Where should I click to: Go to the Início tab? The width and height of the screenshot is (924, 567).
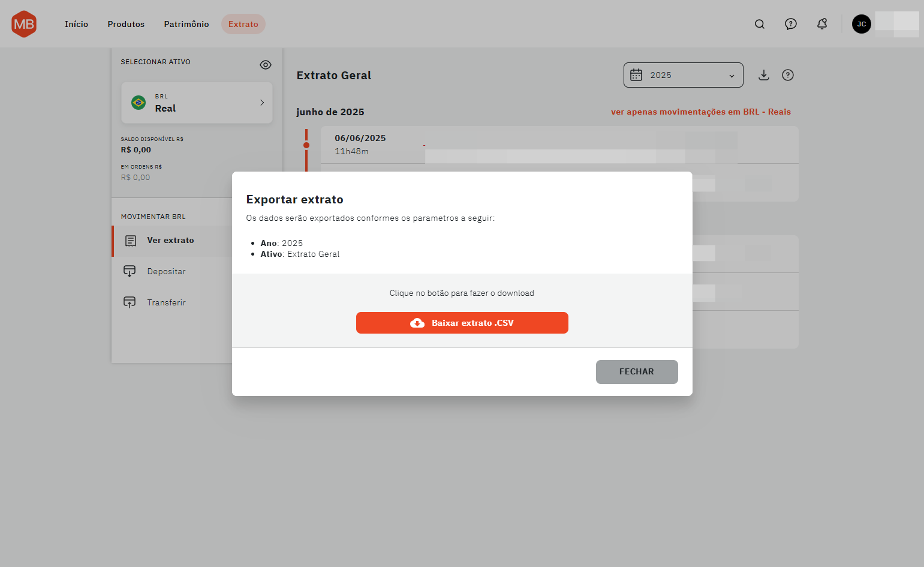point(77,24)
